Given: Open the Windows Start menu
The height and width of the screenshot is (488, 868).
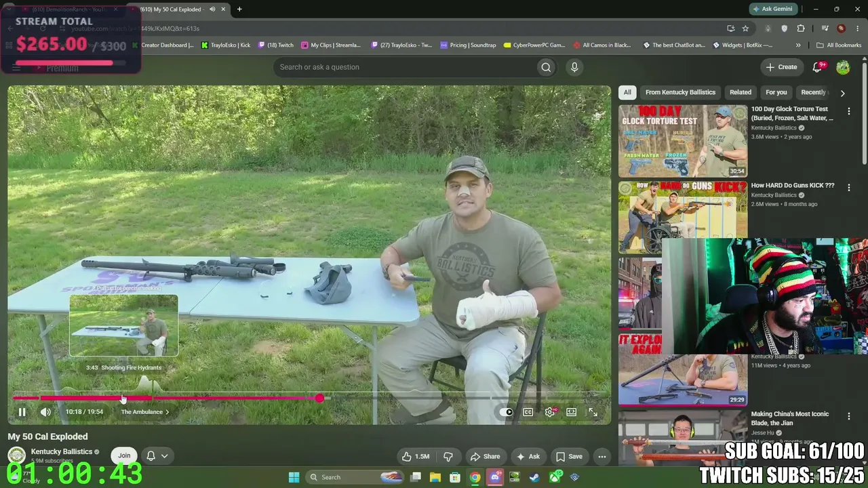Looking at the screenshot, I should (294, 477).
